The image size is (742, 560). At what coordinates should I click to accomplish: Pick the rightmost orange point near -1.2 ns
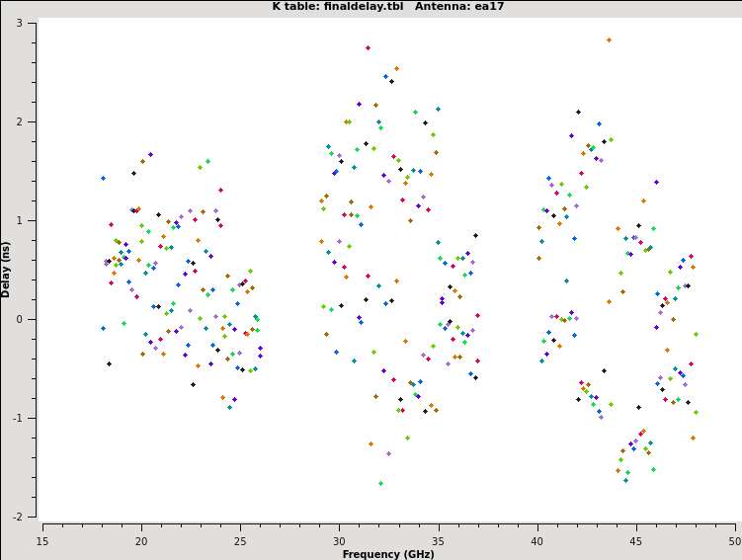[x=693, y=438]
